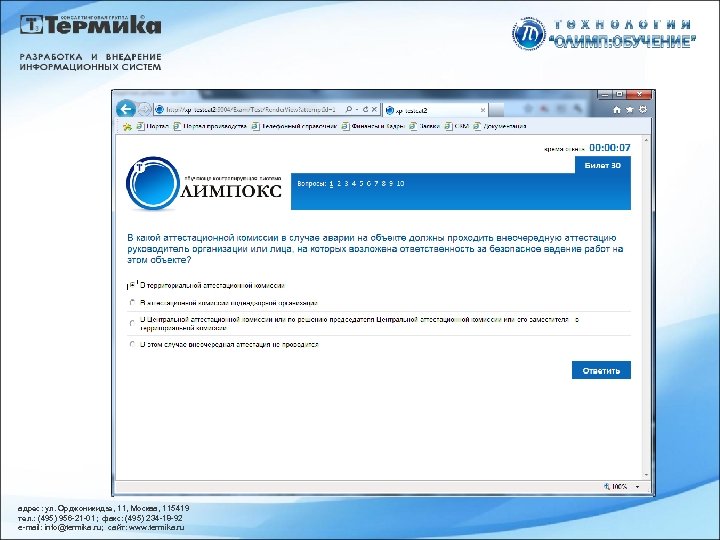The image size is (720, 540).
Task: Open Favorites with the star icon
Action: click(x=630, y=110)
